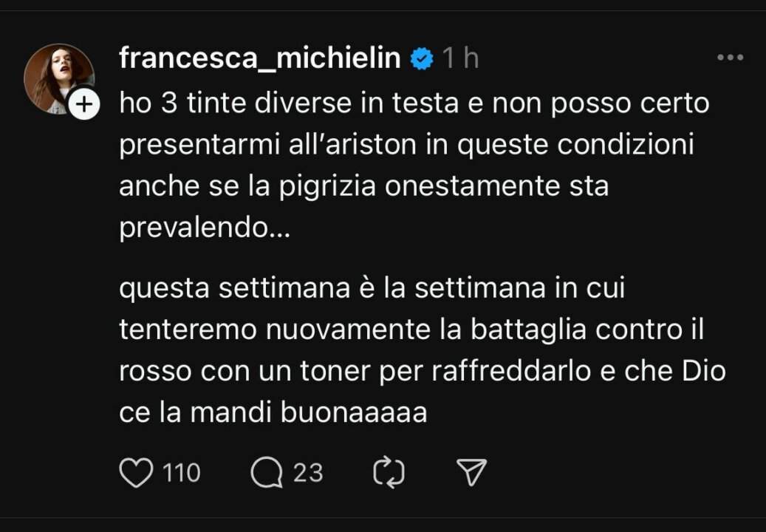View the 110 likes count
766x532 pixels.
(x=181, y=472)
